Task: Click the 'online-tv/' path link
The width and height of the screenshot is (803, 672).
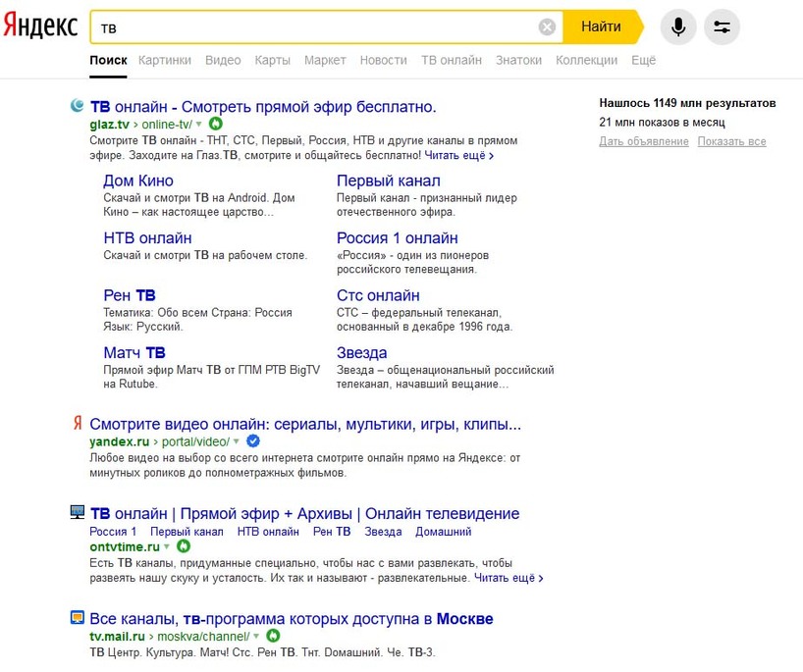Action: click(167, 125)
